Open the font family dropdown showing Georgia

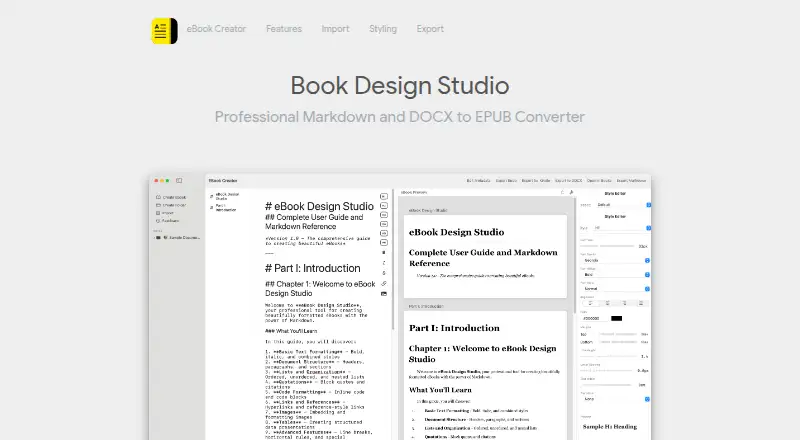pyautogui.click(x=615, y=260)
